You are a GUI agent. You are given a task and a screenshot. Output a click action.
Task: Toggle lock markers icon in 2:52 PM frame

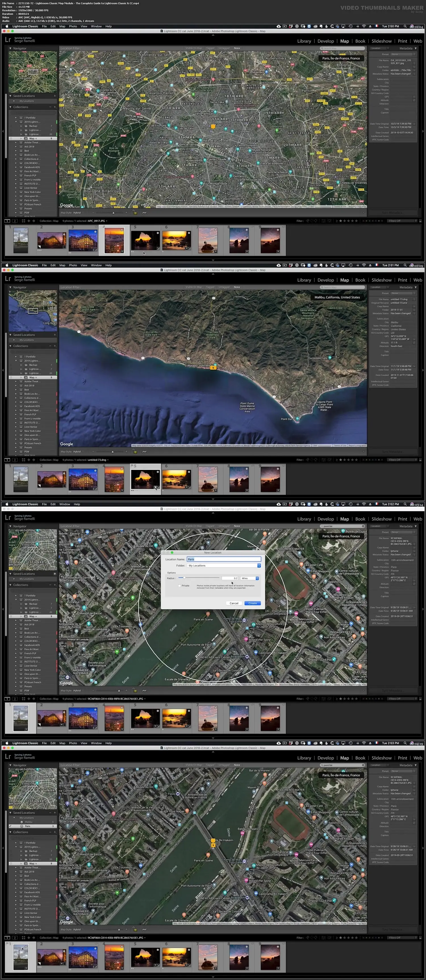135,690
